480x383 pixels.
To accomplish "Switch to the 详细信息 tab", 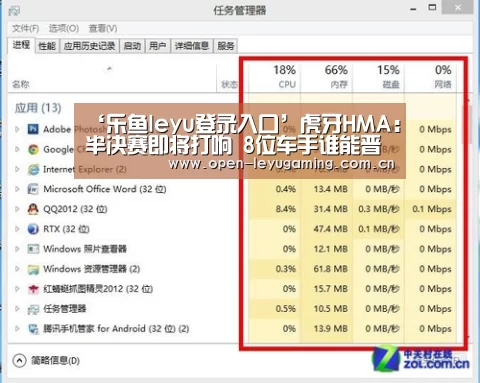I will click(x=192, y=46).
